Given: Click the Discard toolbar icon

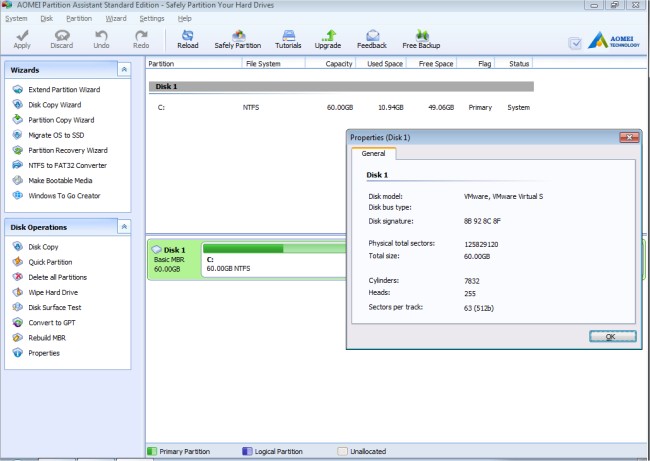Looking at the screenshot, I should coord(62,36).
